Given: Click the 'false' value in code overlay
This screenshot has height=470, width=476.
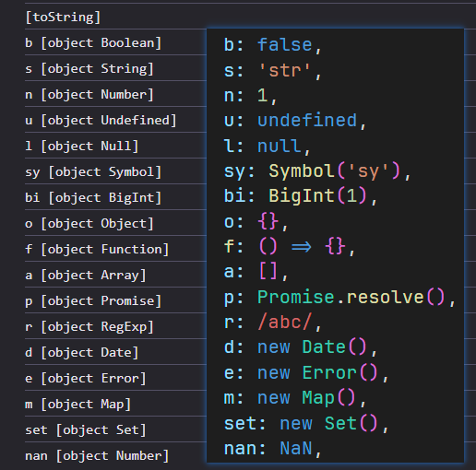Looking at the screenshot, I should coord(285,45).
